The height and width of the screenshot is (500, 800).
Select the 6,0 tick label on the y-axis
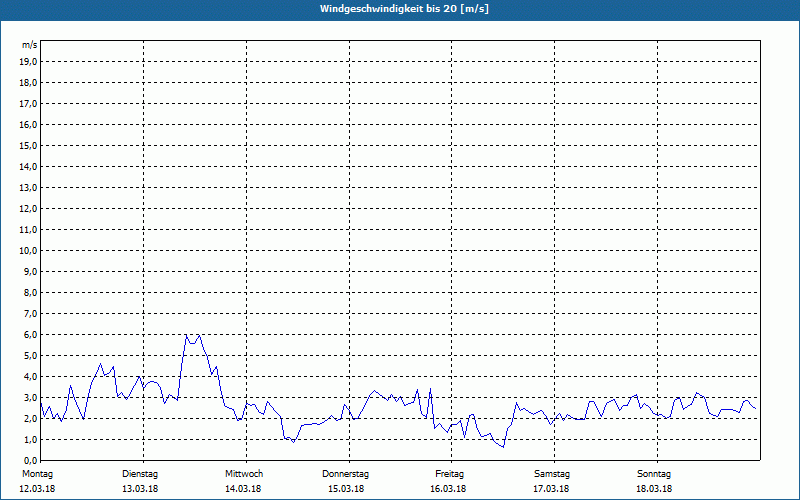[29, 335]
